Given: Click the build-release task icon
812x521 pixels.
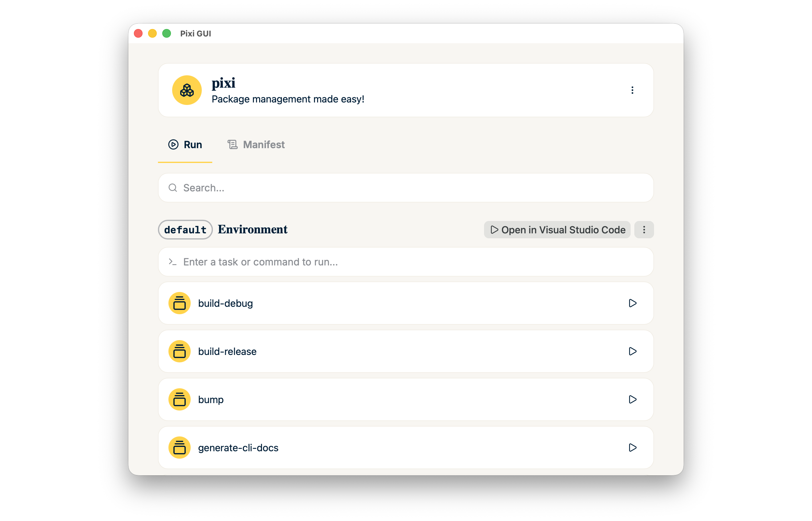Looking at the screenshot, I should pyautogui.click(x=180, y=351).
